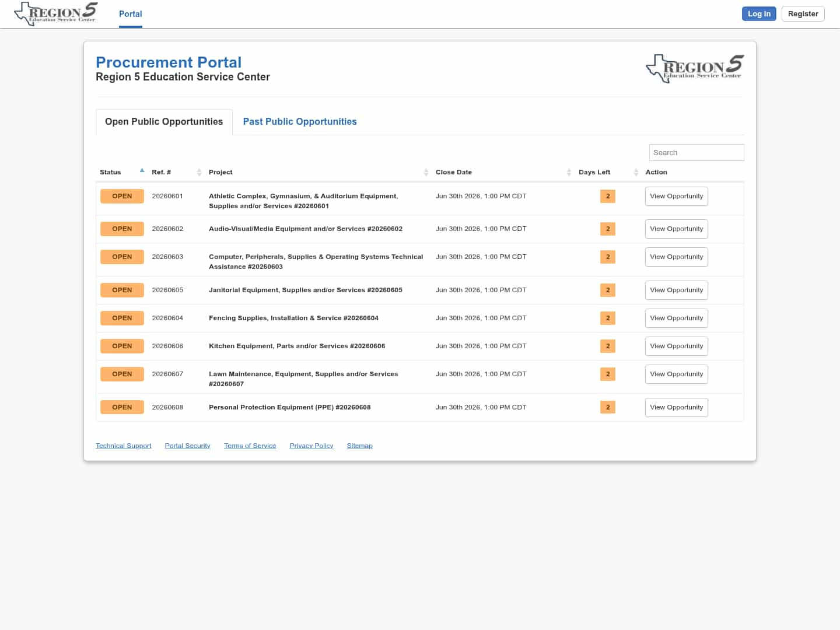Open the Privacy Policy link

coord(311,446)
